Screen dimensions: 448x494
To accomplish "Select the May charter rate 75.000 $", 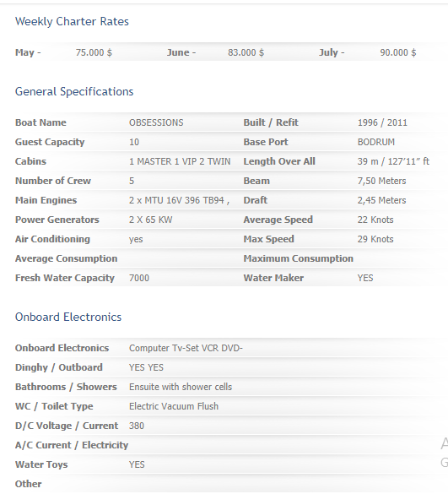I will [x=94, y=52].
